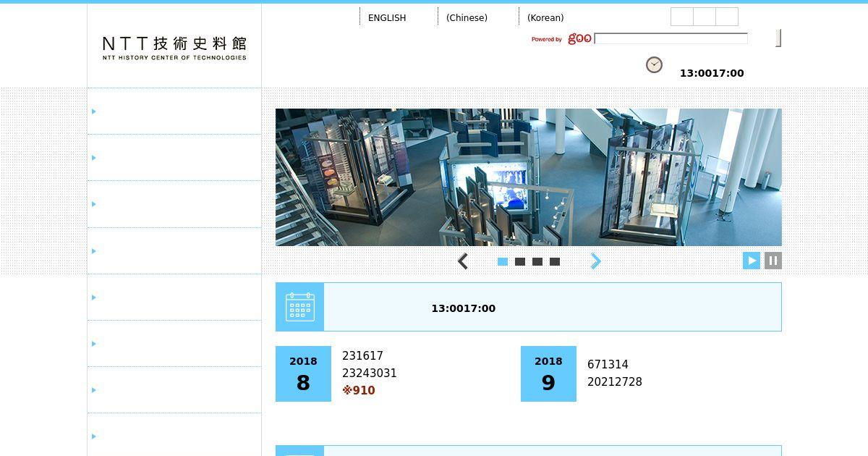Open the Powered by goo logo link
Screen dimensions: 868x456
pyautogui.click(x=561, y=38)
